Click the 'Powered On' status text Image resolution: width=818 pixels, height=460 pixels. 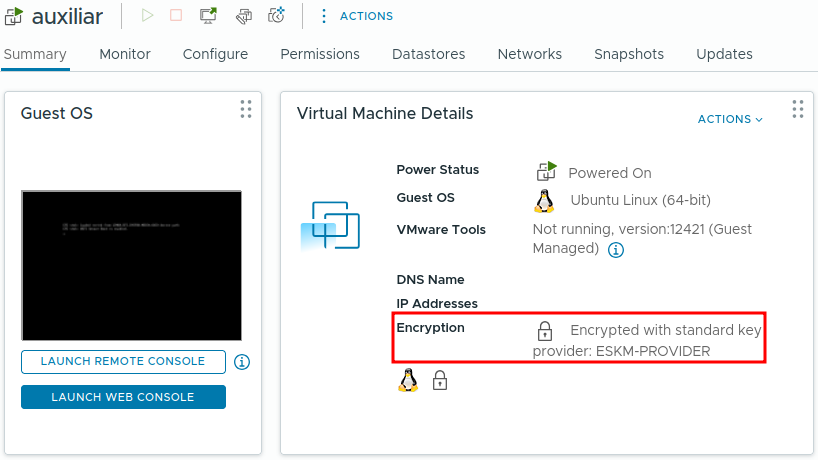(x=609, y=173)
